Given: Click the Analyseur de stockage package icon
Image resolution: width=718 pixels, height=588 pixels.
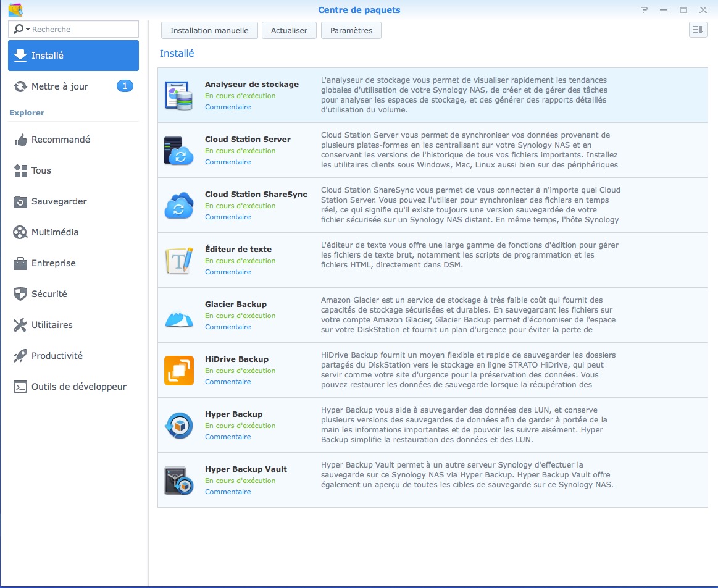Looking at the screenshot, I should [178, 96].
